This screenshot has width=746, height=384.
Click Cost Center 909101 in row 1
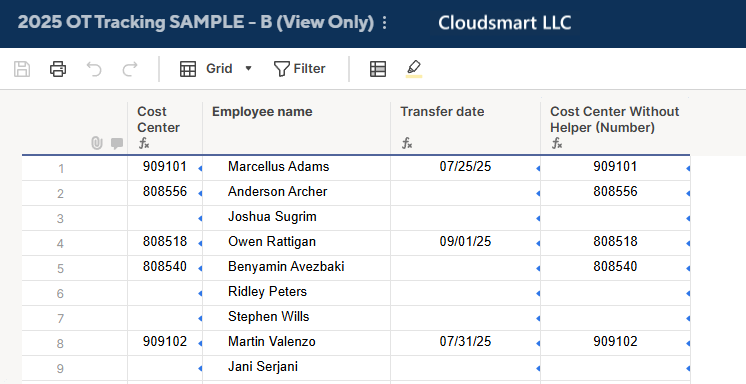165,168
